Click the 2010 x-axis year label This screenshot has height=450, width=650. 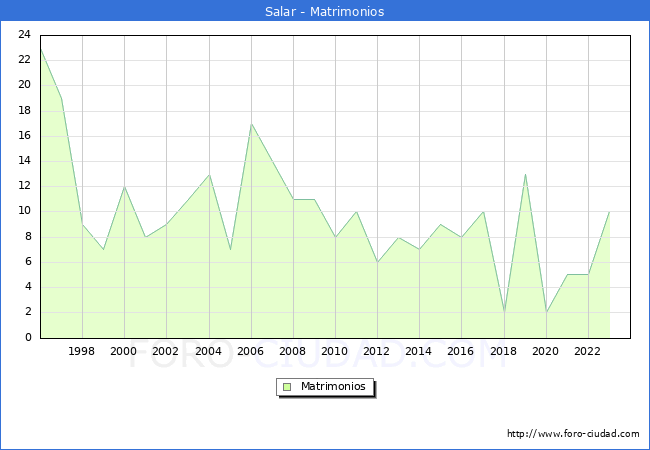pyautogui.click(x=335, y=352)
